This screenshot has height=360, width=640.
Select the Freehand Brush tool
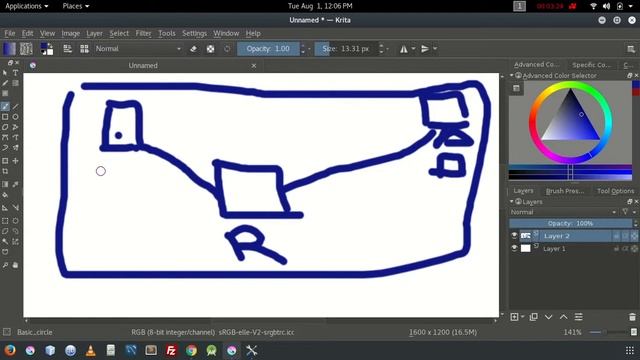point(5,106)
